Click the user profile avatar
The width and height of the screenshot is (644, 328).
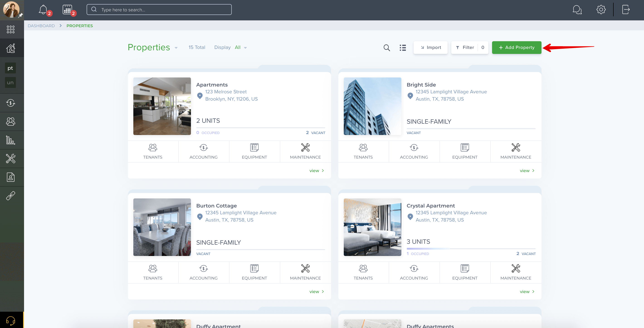11,10
